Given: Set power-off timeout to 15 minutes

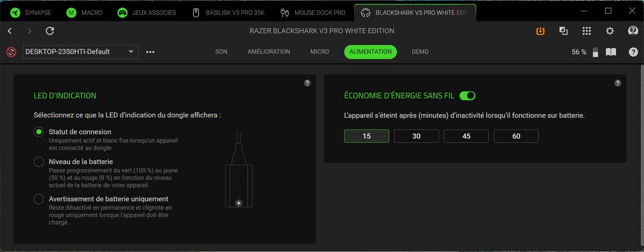Looking at the screenshot, I should (x=367, y=136).
